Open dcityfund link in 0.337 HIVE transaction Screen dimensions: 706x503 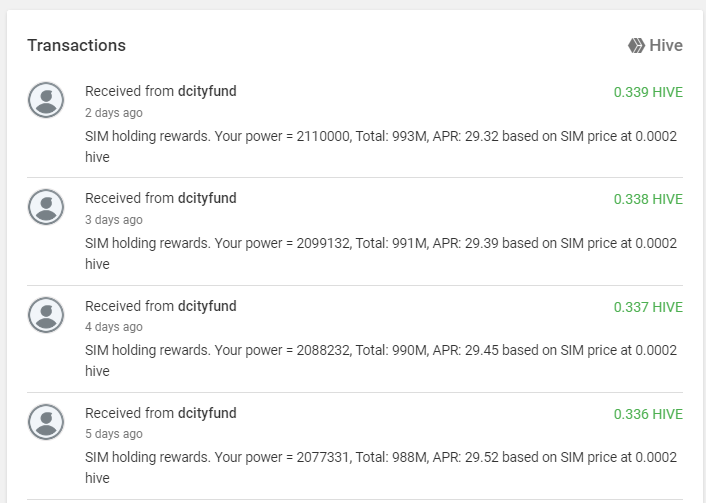207,306
